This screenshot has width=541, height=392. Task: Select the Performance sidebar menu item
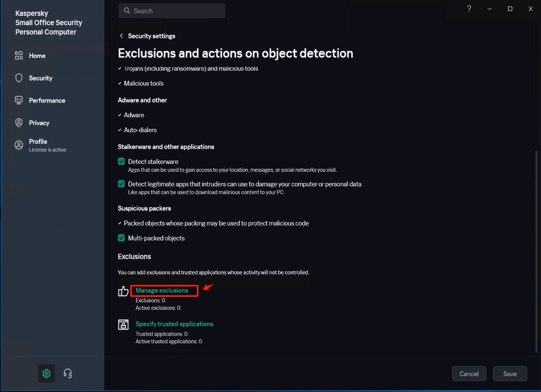click(x=47, y=101)
